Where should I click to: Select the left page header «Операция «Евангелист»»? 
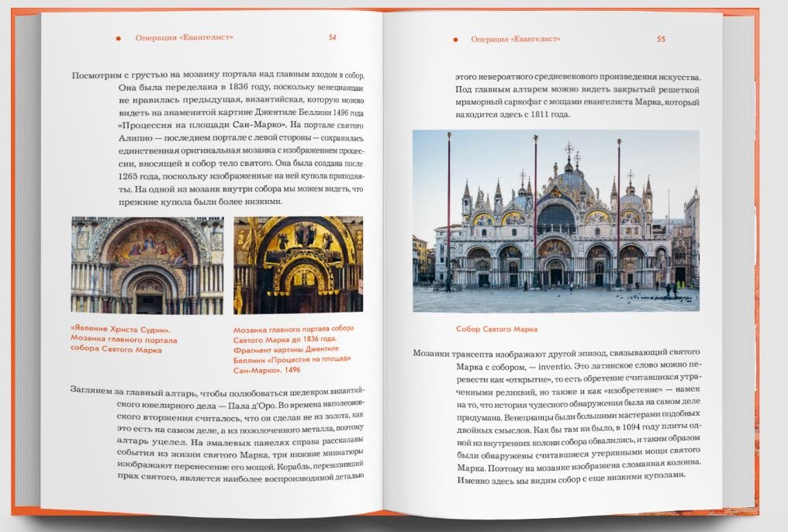click(184, 38)
